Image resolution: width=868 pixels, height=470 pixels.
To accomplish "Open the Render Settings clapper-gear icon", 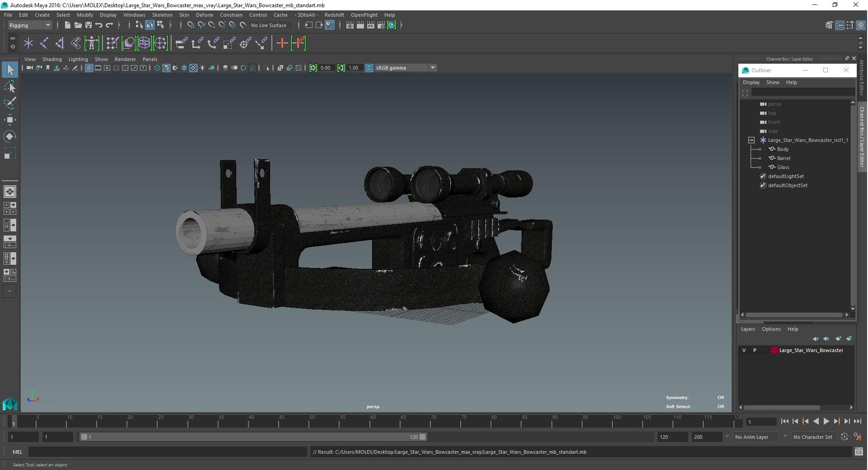I will pos(381,25).
